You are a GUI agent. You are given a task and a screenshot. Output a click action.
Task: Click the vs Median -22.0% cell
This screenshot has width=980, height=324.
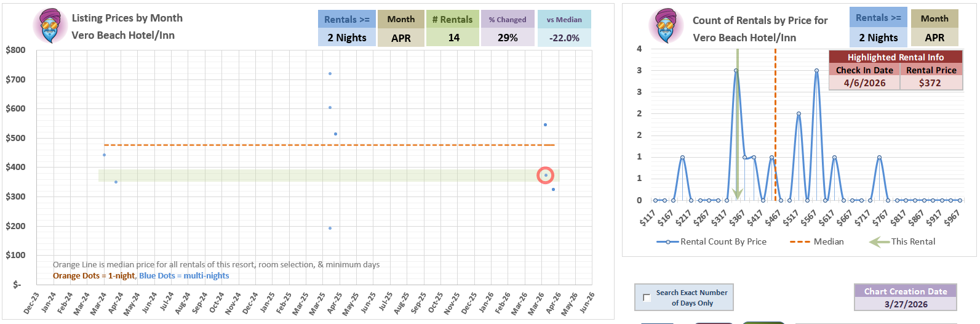(x=564, y=38)
